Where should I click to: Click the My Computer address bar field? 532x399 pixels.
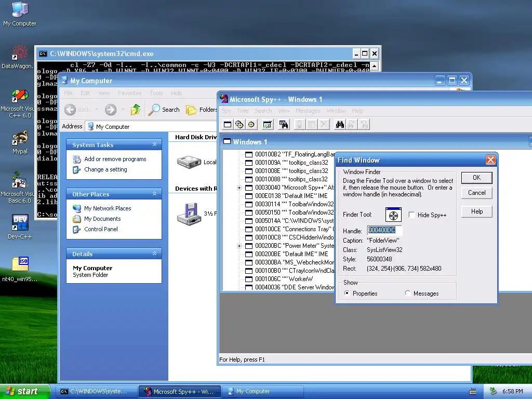pos(151,127)
